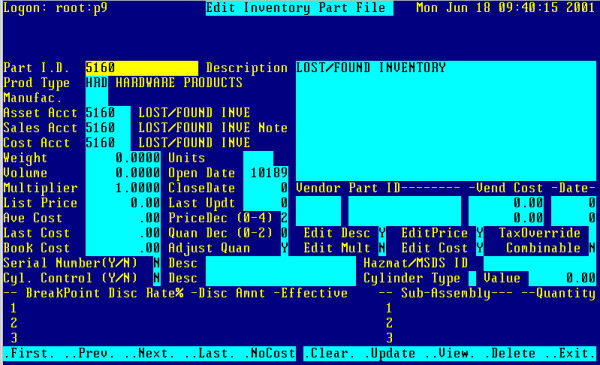This screenshot has height=365, width=600.
Task: Click the List Price field
Action: click(x=123, y=203)
